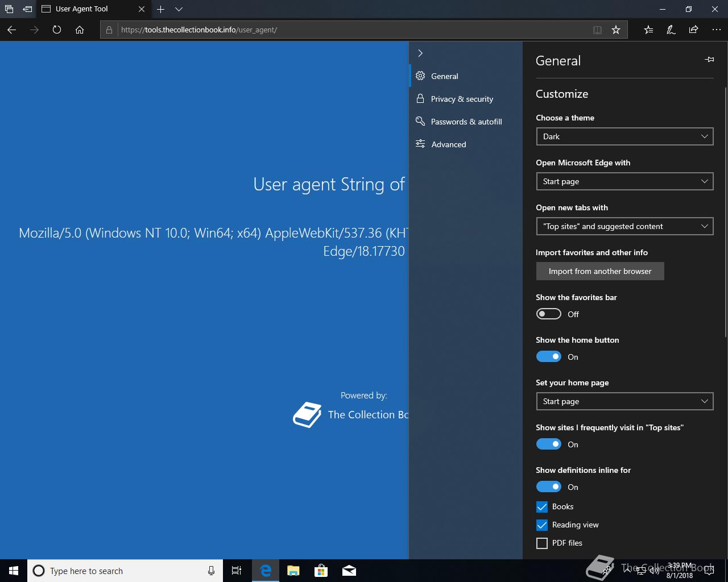This screenshot has width=728, height=582.
Task: Open Privacy & security settings
Action: (x=462, y=99)
